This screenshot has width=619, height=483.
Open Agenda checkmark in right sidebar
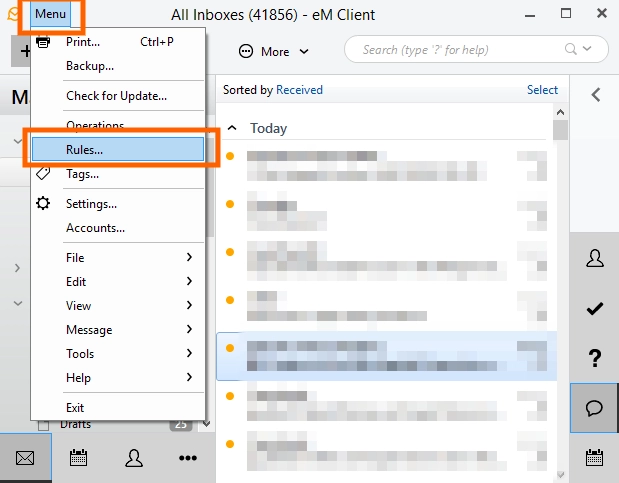click(595, 308)
